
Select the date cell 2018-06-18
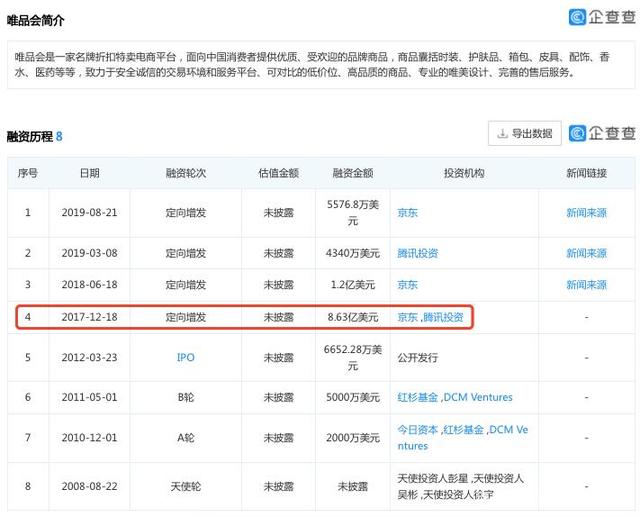89,285
